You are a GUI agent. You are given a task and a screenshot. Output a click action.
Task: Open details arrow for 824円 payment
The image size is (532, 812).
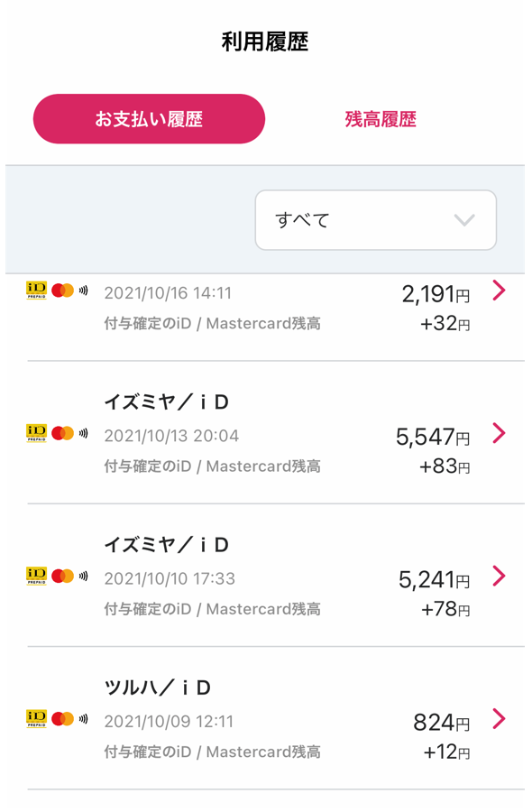click(x=499, y=719)
